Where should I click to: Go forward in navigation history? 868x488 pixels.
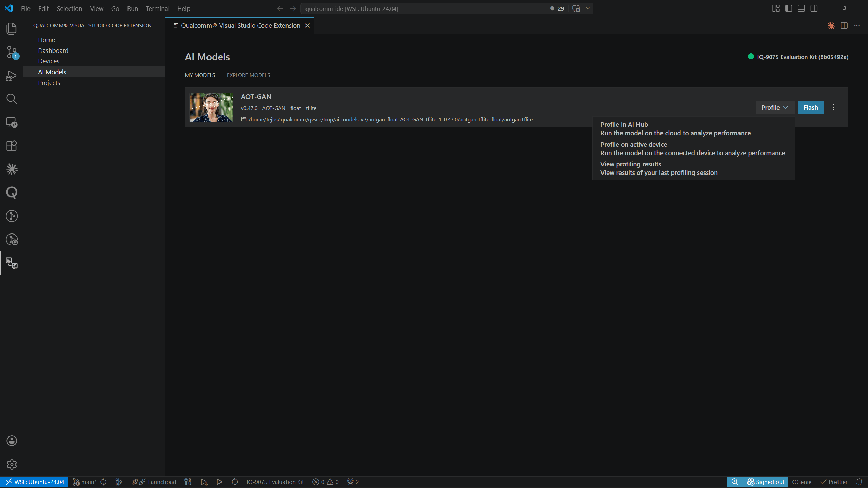tap(293, 8)
